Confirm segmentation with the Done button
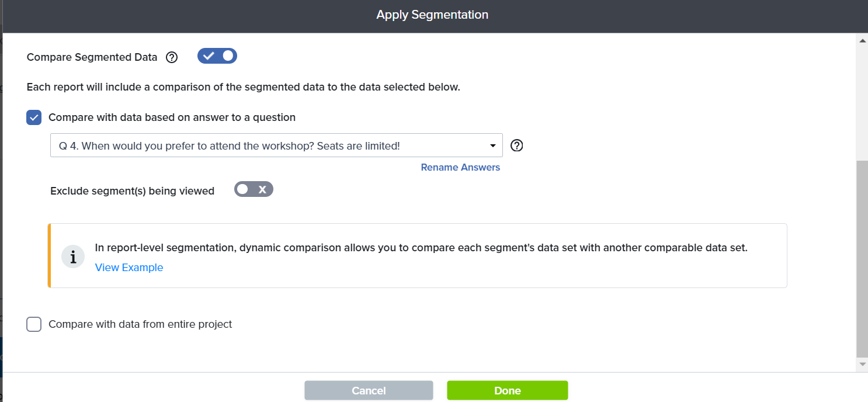Screen dimensions: 868x402 tap(507, 390)
